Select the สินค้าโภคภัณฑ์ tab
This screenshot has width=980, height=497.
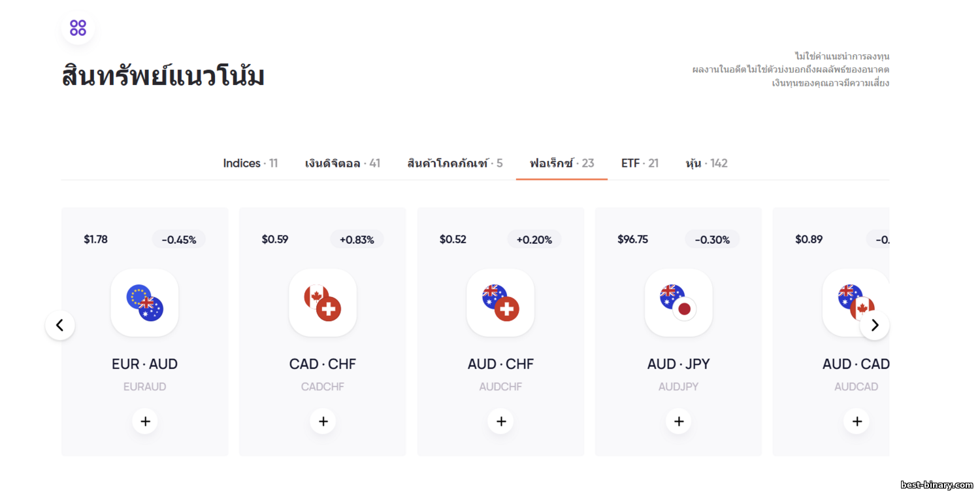[455, 163]
